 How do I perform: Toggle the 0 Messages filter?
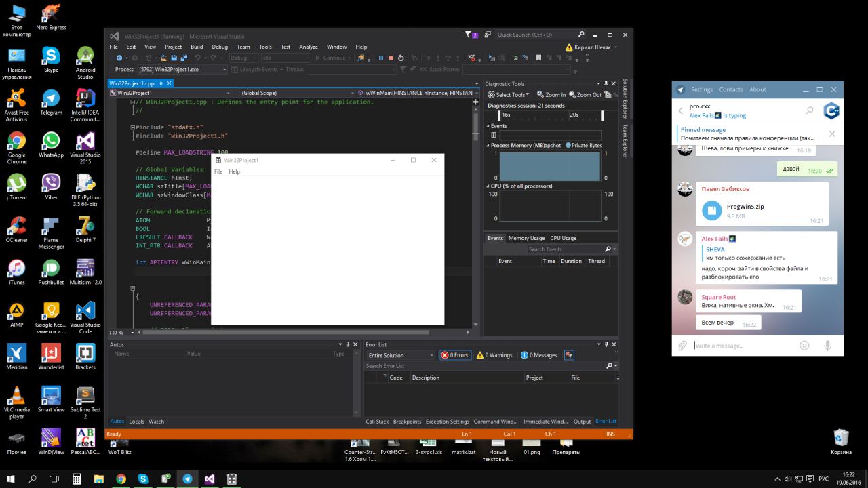(x=539, y=355)
